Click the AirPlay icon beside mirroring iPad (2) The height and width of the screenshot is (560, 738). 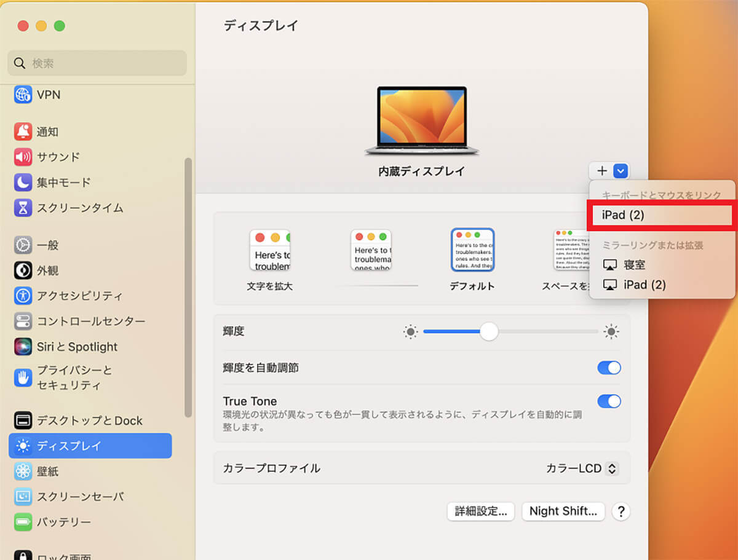click(609, 285)
